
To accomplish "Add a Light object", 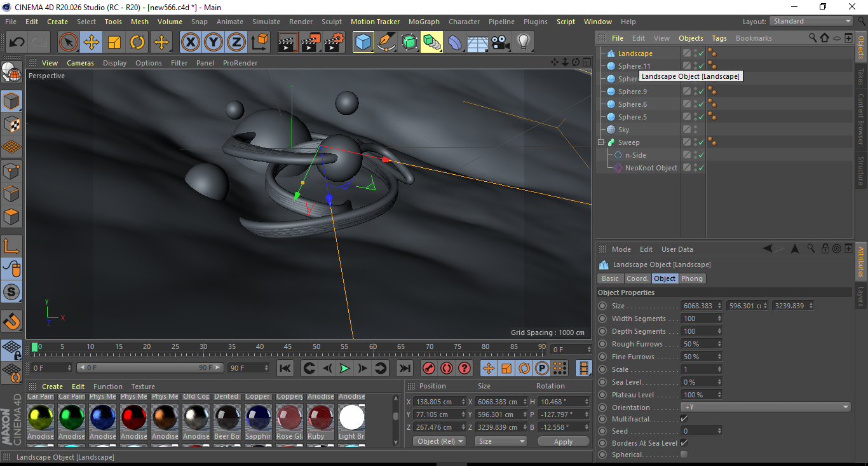I will point(524,43).
